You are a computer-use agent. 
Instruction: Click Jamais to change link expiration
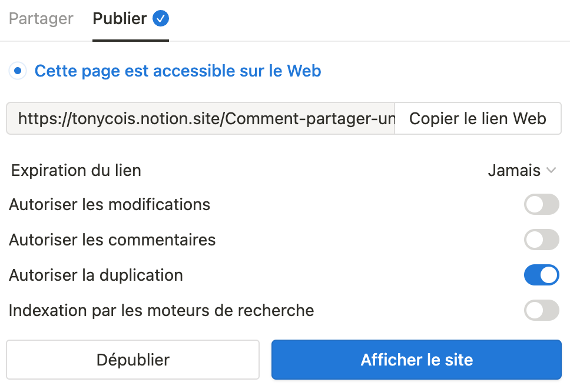click(x=514, y=171)
